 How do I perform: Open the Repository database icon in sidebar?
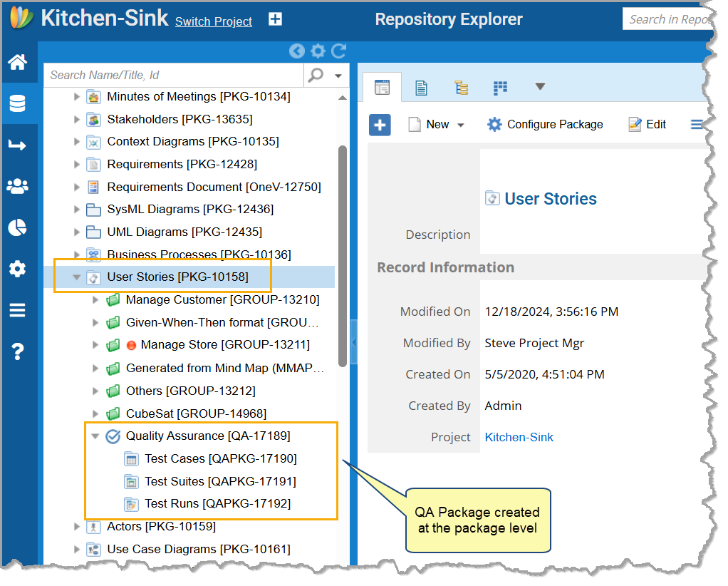tap(18, 103)
